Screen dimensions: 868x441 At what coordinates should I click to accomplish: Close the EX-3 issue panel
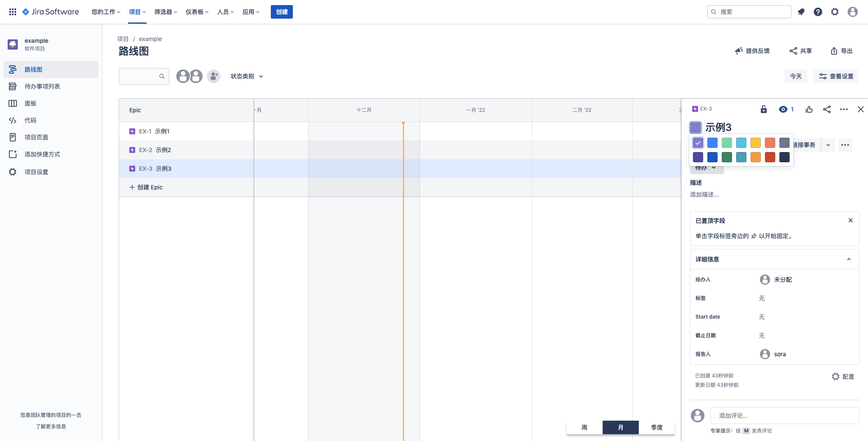pyautogui.click(x=860, y=109)
